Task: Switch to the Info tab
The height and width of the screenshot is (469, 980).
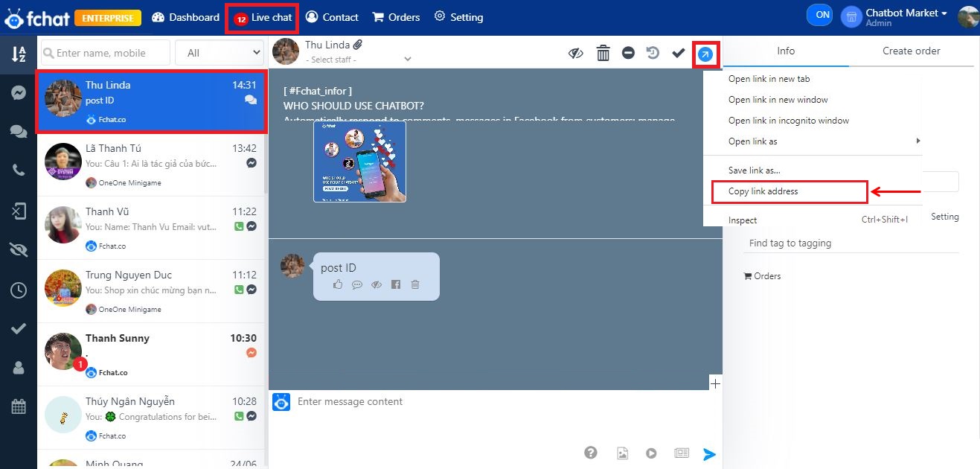Action: (786, 51)
